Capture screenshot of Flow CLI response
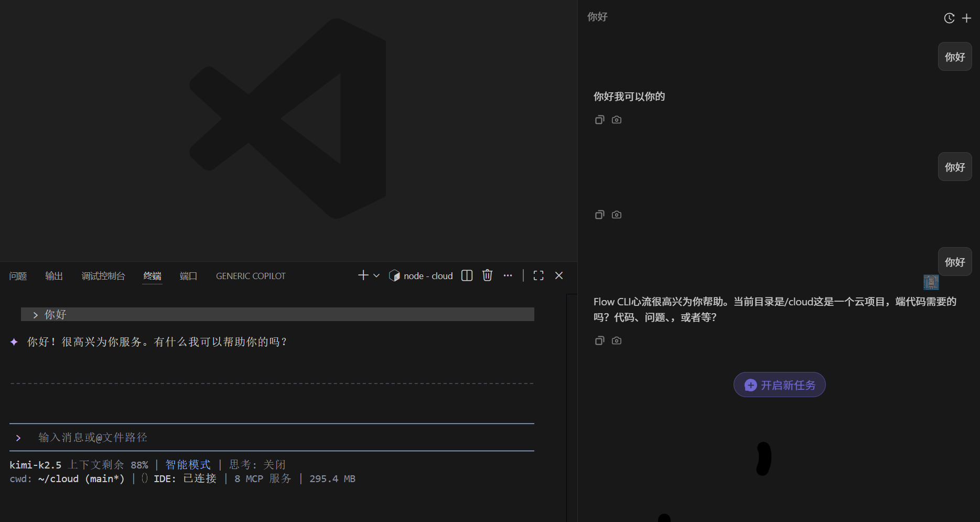Image resolution: width=980 pixels, height=522 pixels. 617,341
